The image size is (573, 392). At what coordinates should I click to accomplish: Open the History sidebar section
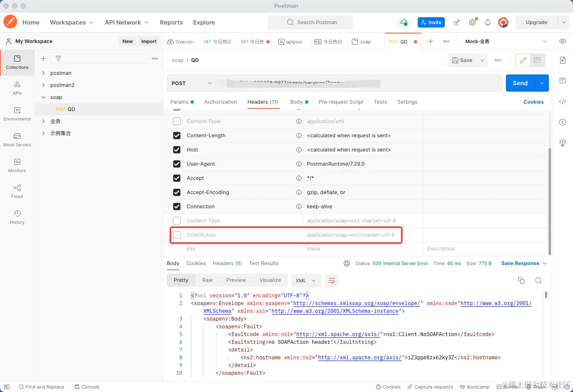point(17,217)
